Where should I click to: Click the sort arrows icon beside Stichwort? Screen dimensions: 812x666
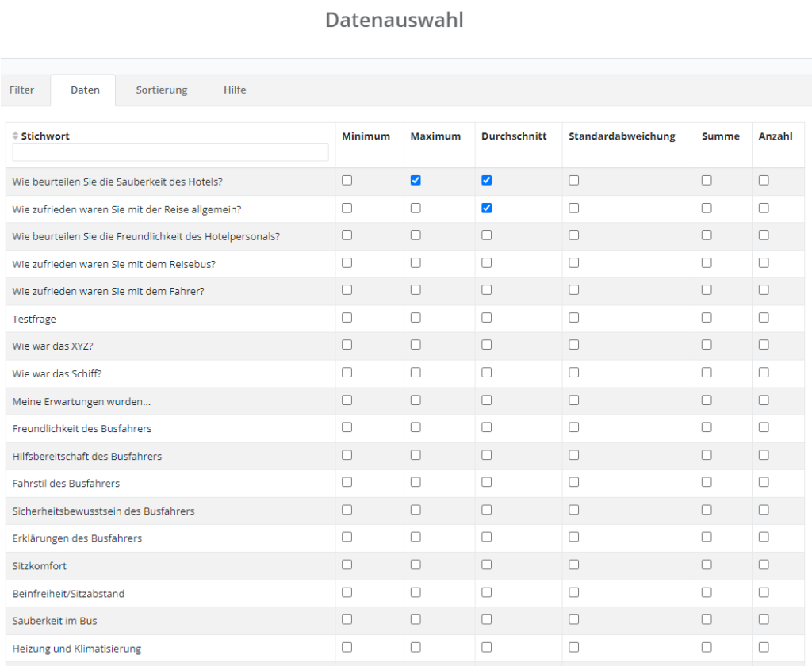pyautogui.click(x=15, y=136)
